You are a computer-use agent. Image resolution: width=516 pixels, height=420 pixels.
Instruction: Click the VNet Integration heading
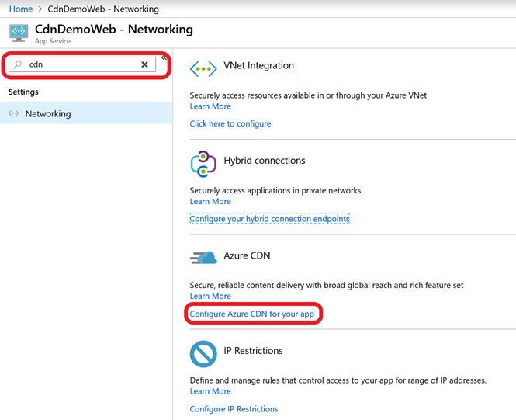(x=258, y=65)
